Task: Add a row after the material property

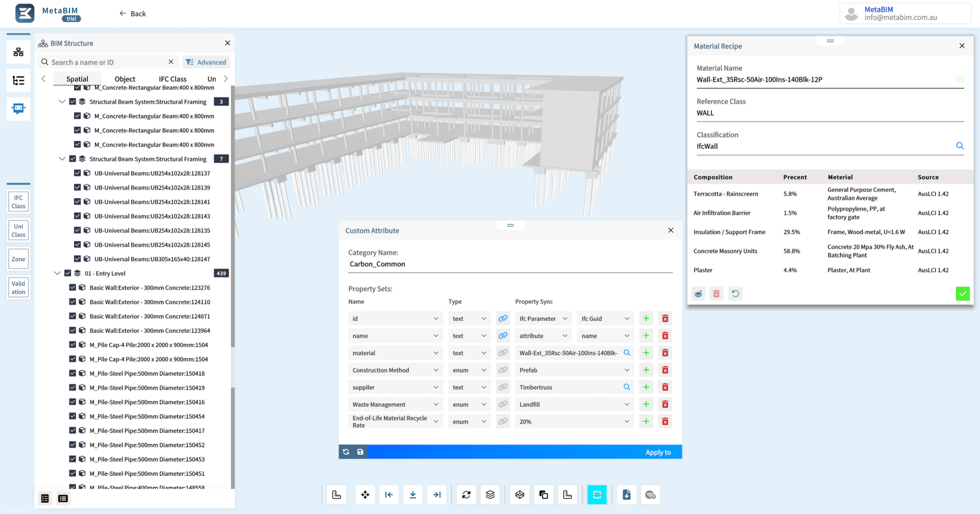Action: tap(646, 353)
